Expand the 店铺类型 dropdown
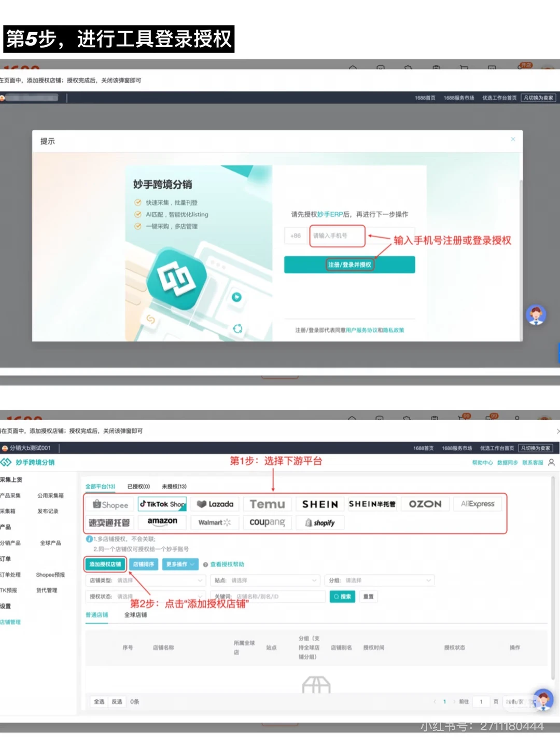This screenshot has height=747, width=560. point(146,580)
